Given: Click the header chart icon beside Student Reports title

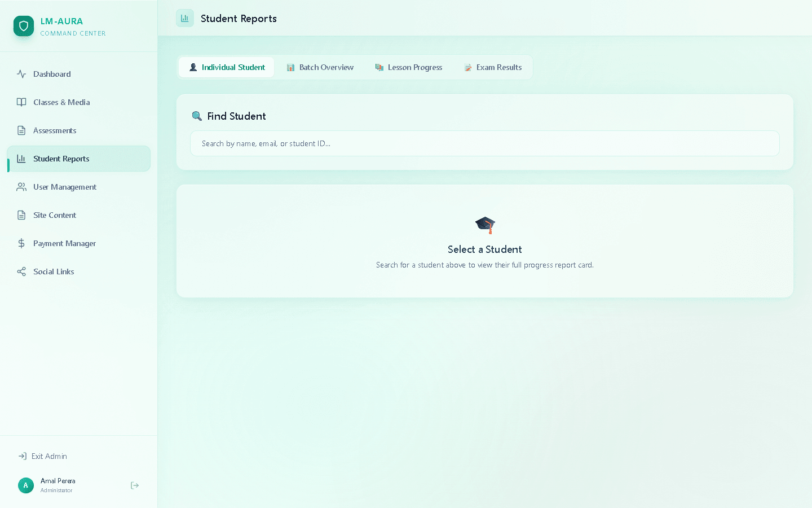Looking at the screenshot, I should (x=185, y=18).
